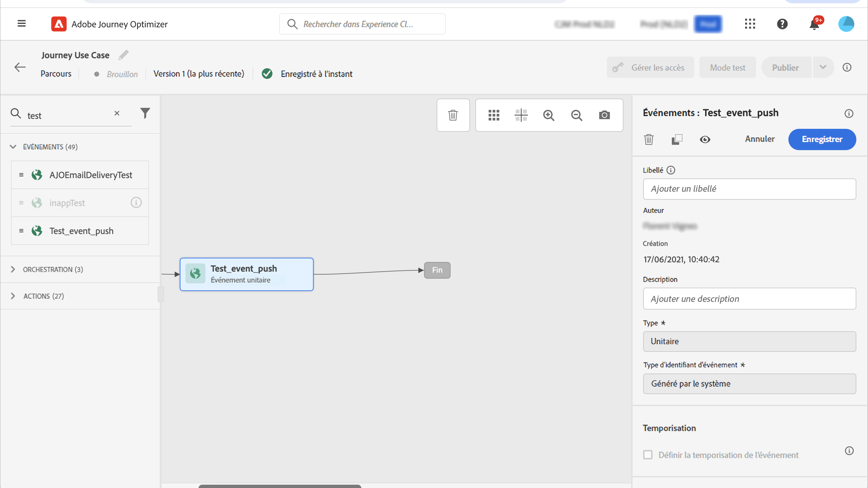The width and height of the screenshot is (868, 488).
Task: Enable event timeout checkbox in Temporisation
Action: tap(648, 455)
